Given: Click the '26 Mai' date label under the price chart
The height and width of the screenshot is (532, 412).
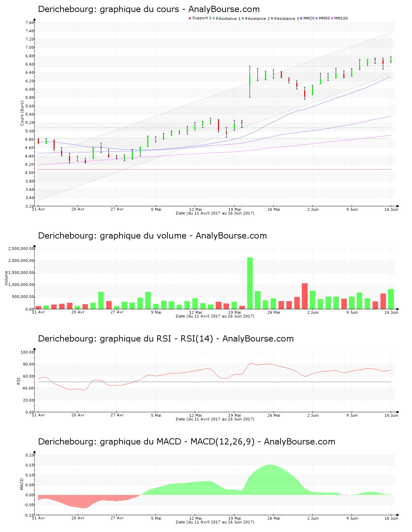Looking at the screenshot, I should click(274, 209).
